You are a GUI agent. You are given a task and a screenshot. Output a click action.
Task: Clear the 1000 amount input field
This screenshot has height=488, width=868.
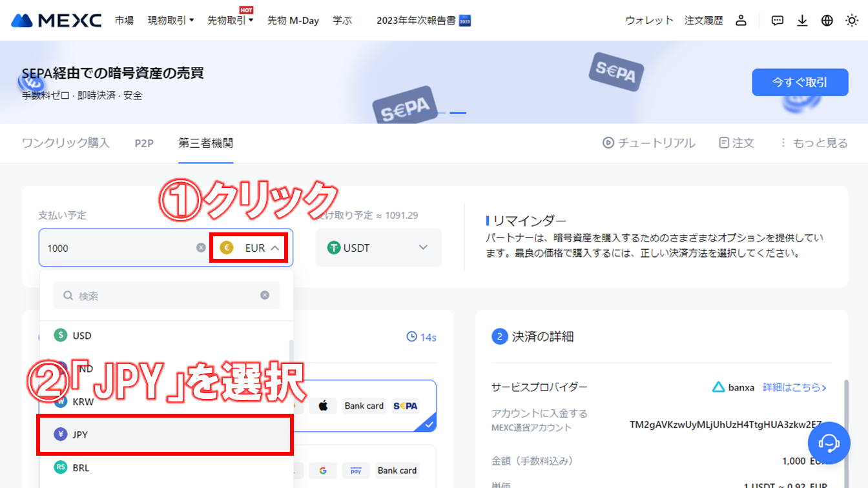pyautogui.click(x=201, y=247)
